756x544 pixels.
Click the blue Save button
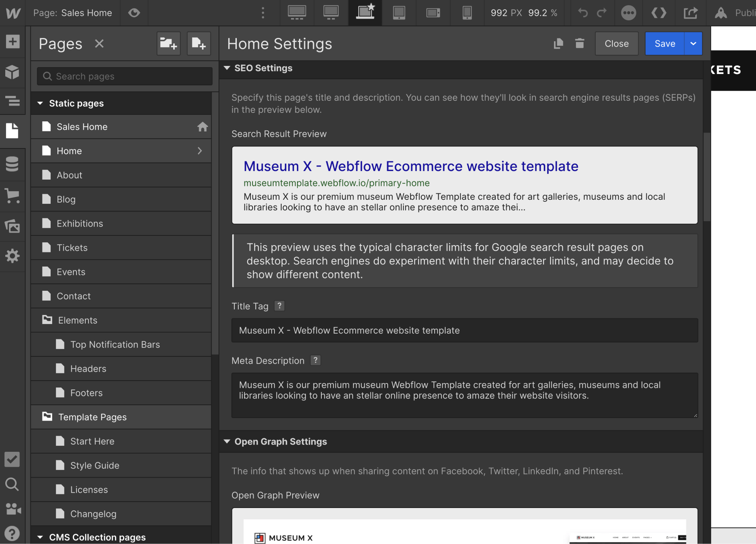[665, 44]
